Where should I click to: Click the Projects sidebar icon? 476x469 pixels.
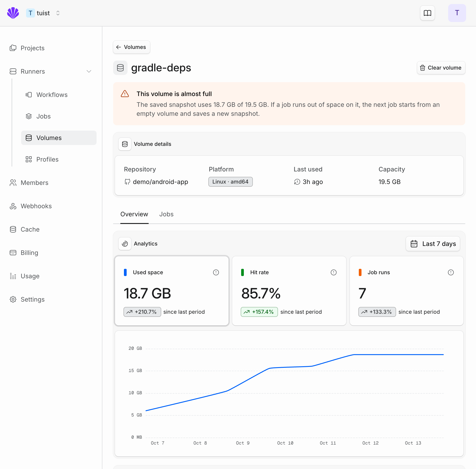click(x=13, y=48)
